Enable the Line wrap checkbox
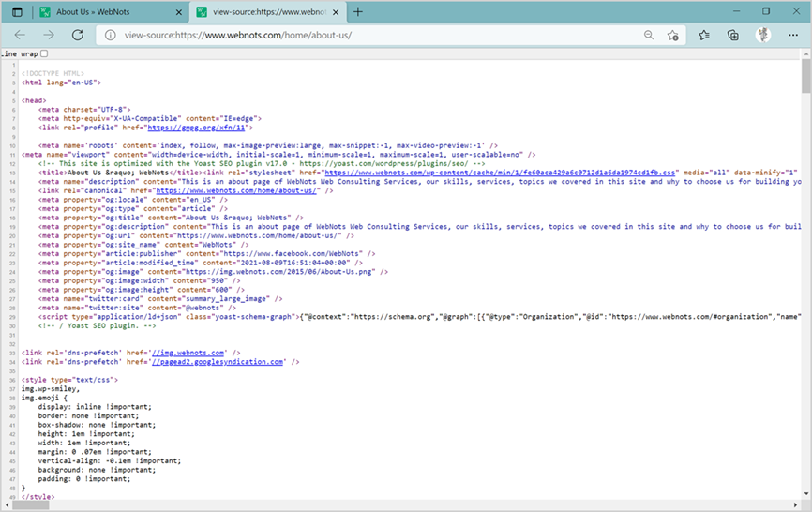 [43, 54]
